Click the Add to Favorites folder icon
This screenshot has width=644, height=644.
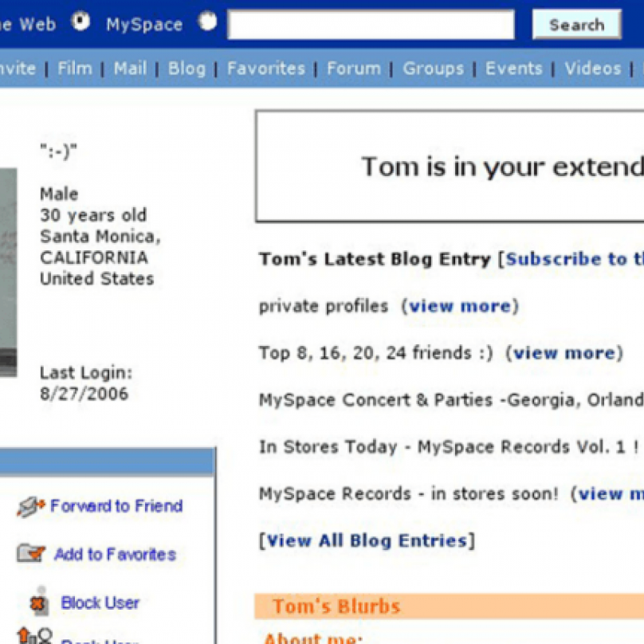pyautogui.click(x=31, y=553)
